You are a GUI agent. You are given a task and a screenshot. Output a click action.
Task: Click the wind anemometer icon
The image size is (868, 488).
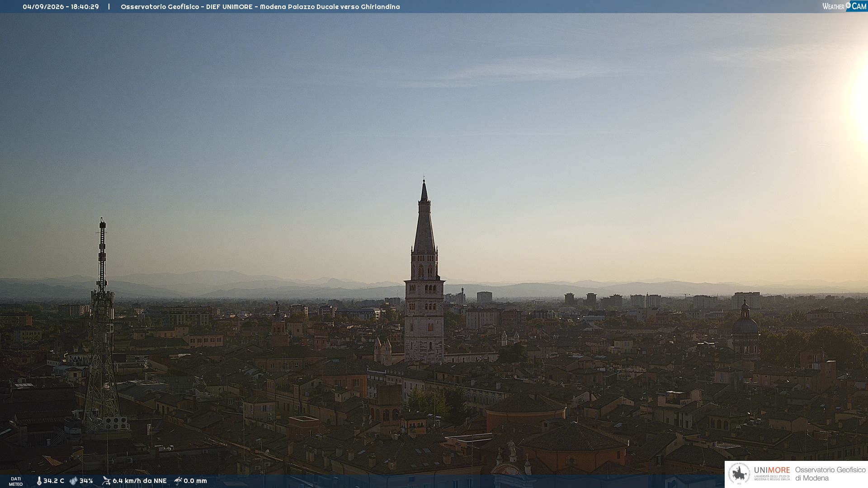pyautogui.click(x=106, y=481)
